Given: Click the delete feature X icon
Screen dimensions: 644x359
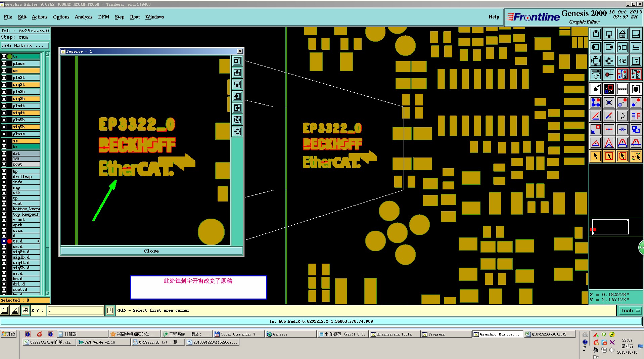Looking at the screenshot, I should click(x=609, y=102).
